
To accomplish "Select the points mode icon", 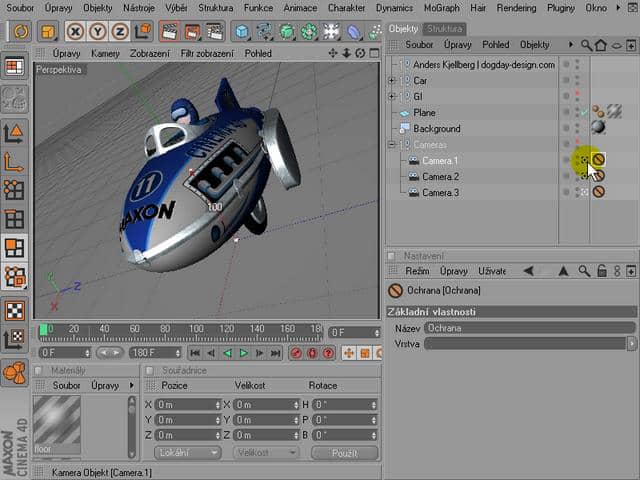I will 14,190.
